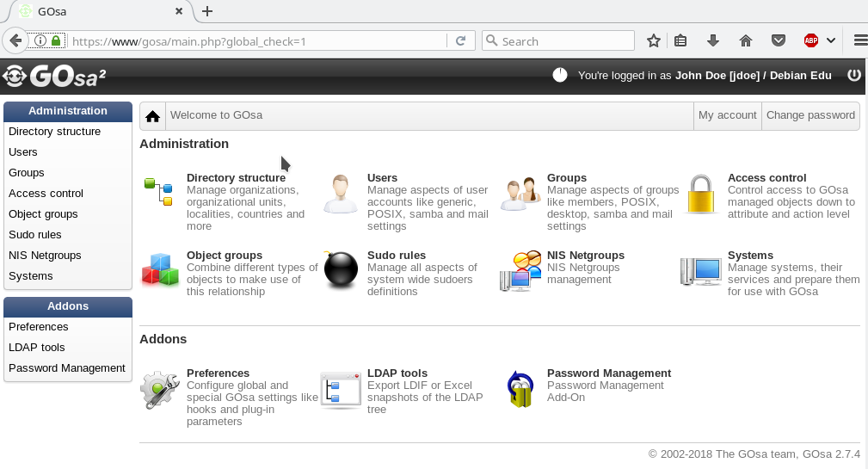Click the GOsa² logo in header
Image resolution: width=868 pixels, height=469 pixels.
pos(53,76)
